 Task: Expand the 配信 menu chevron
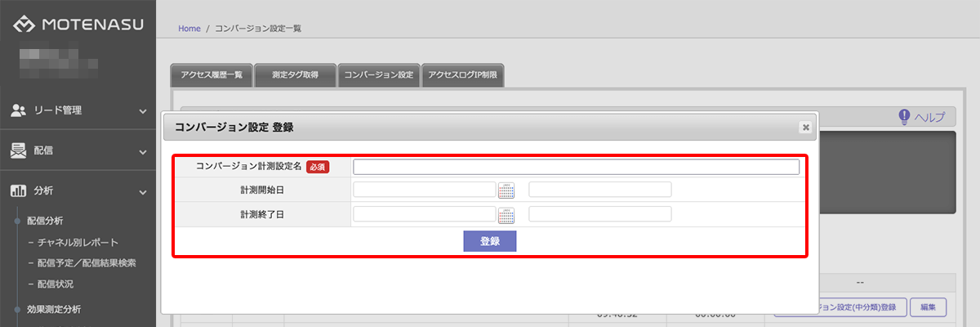[143, 151]
